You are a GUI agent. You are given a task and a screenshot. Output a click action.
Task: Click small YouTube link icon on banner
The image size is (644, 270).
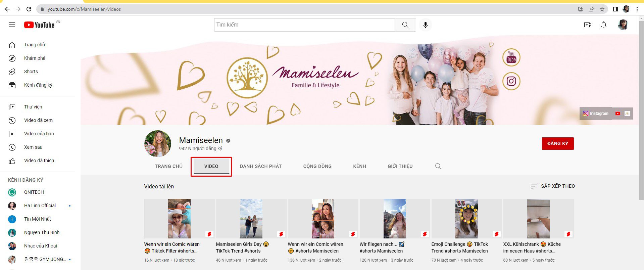[617, 114]
